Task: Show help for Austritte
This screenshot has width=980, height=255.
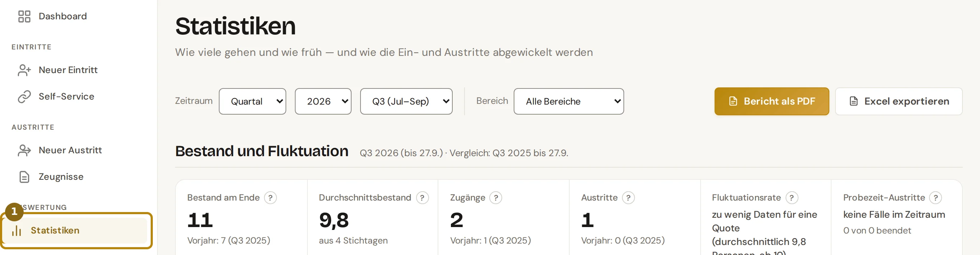Action: tap(628, 198)
